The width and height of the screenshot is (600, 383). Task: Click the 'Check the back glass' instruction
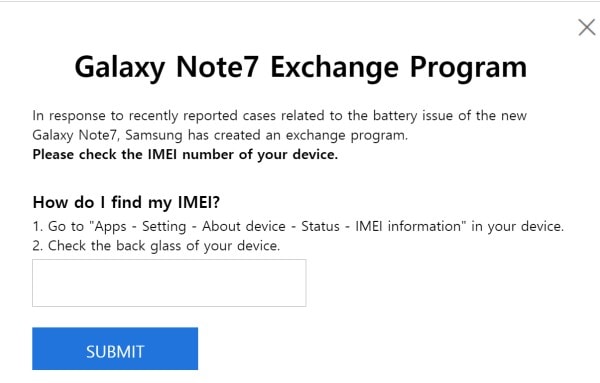pos(156,246)
